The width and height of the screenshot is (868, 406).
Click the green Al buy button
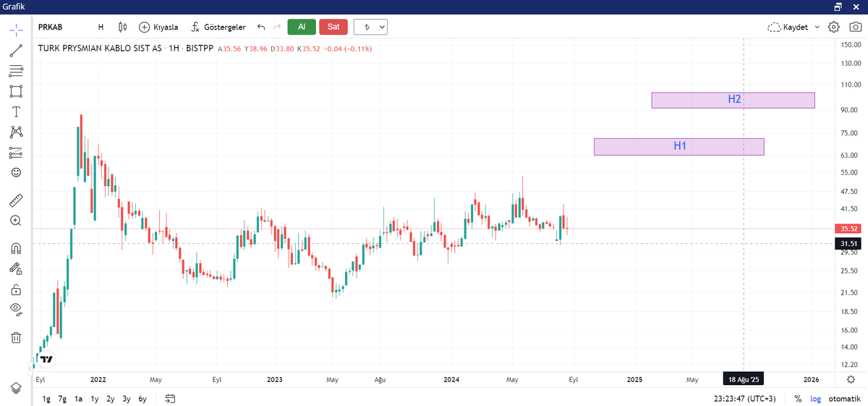[x=302, y=27]
